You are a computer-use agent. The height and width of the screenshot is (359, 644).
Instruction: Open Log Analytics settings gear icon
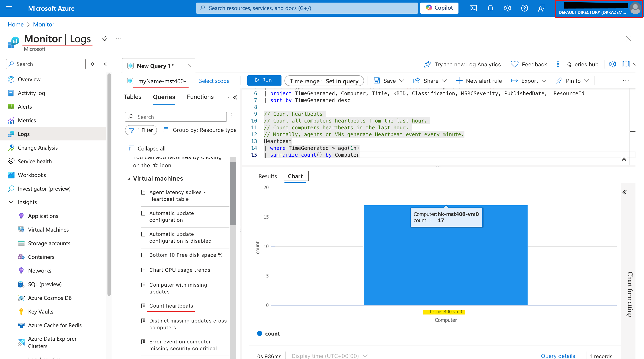coord(612,64)
